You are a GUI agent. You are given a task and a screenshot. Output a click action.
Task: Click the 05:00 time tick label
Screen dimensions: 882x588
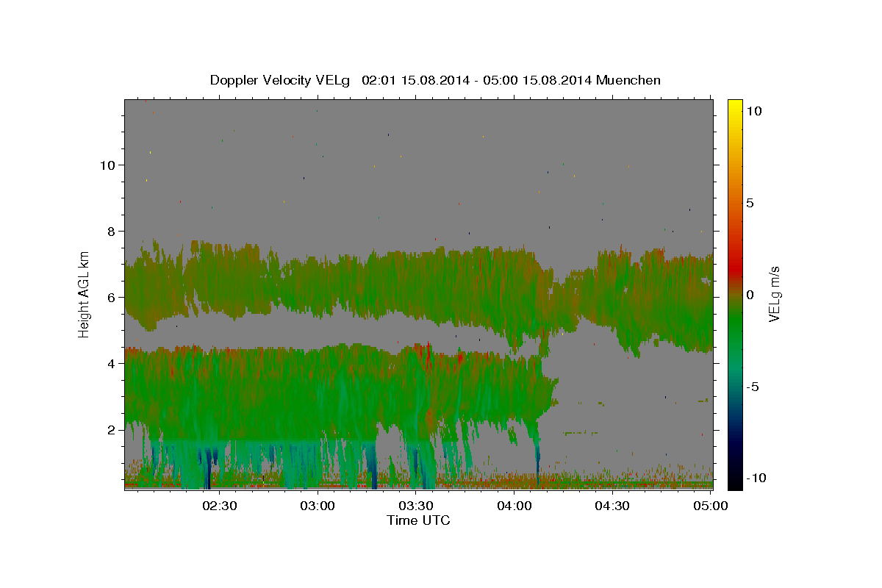(x=711, y=506)
